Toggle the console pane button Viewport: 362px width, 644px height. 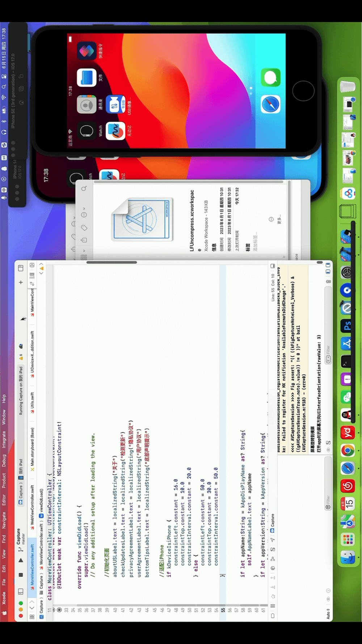[328, 265]
